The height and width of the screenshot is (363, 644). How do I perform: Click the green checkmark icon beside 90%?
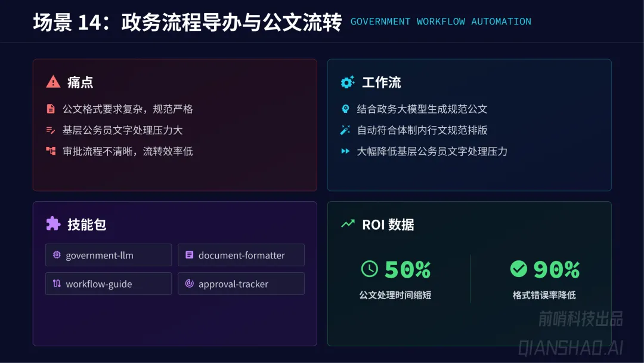pos(519,269)
